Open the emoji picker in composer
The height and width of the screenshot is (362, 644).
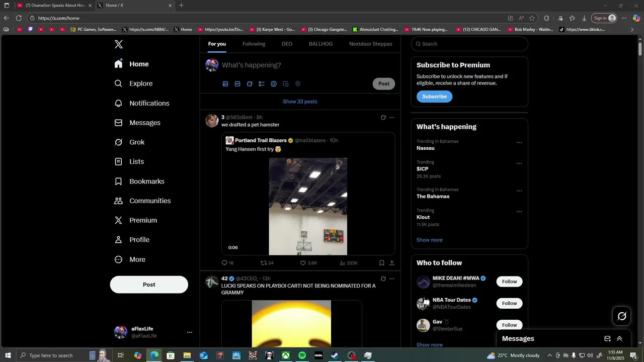(x=274, y=84)
